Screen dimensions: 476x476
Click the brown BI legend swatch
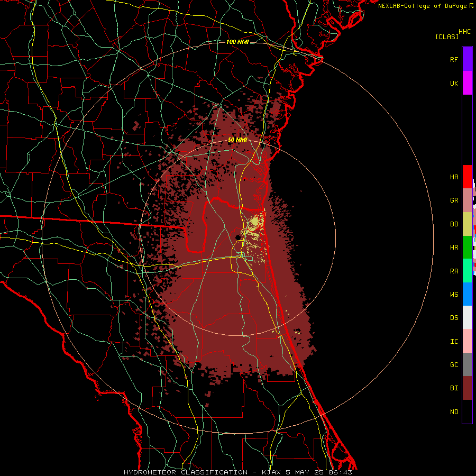coord(467,388)
